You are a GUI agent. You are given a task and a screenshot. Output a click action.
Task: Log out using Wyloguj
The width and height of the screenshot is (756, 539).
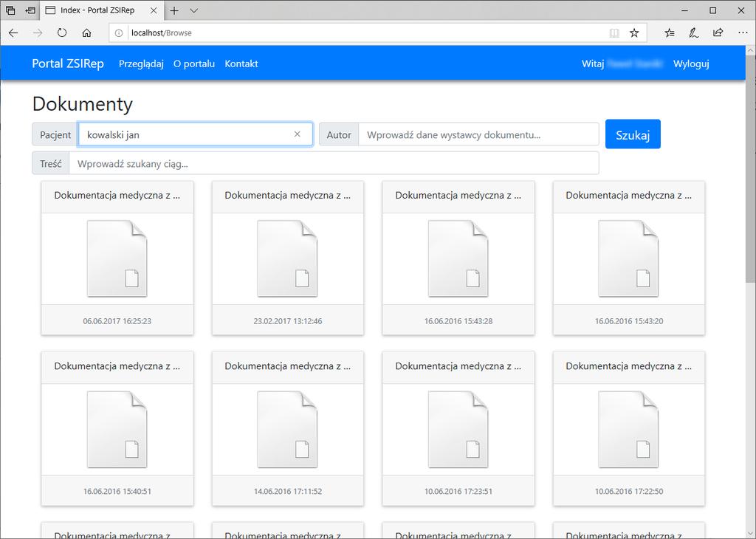(x=691, y=63)
